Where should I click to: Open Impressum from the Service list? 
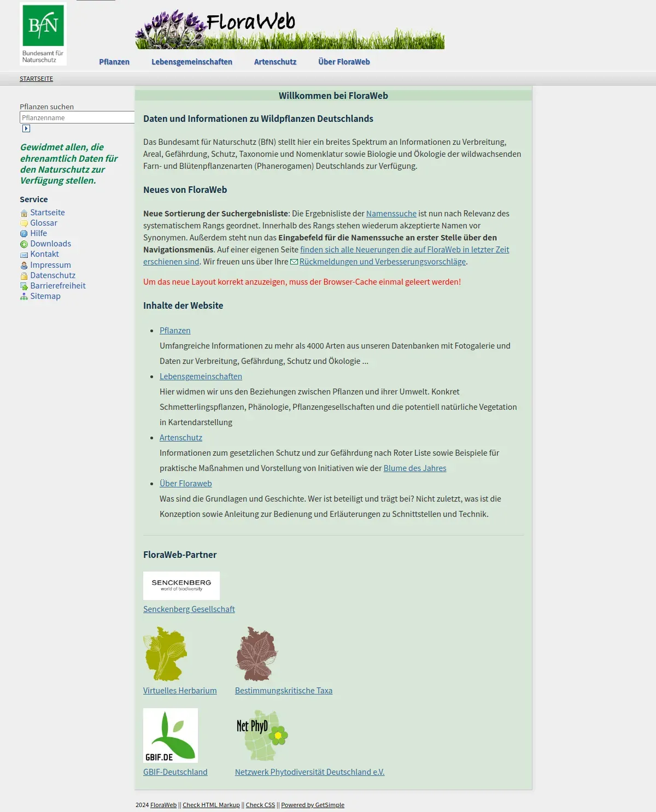50,265
